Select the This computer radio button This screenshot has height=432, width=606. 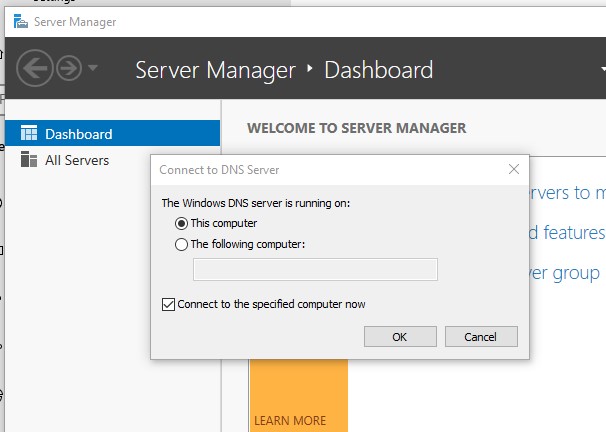181,223
